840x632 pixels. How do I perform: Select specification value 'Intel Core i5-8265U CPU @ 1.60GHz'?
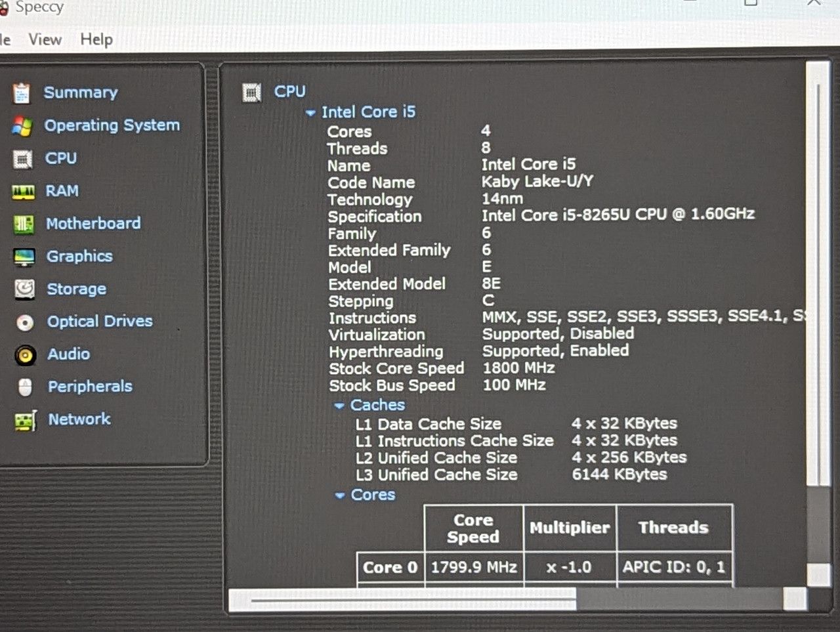(x=618, y=214)
